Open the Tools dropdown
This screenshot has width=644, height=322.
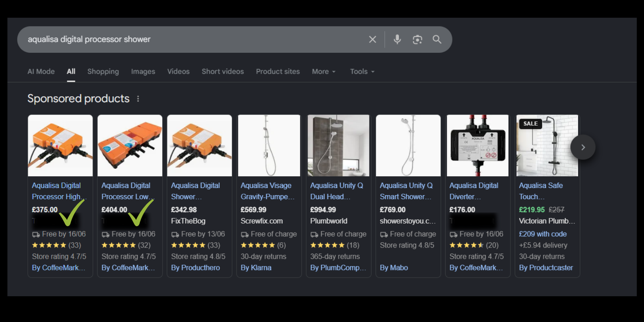coord(362,72)
